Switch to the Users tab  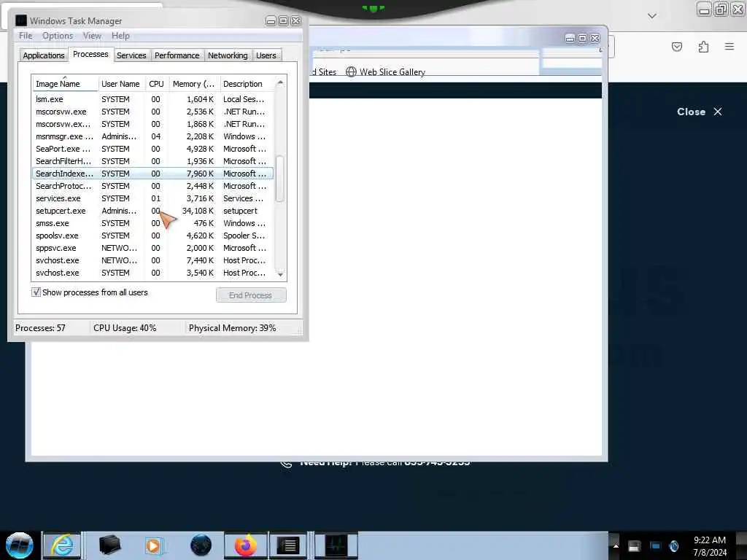coord(266,55)
